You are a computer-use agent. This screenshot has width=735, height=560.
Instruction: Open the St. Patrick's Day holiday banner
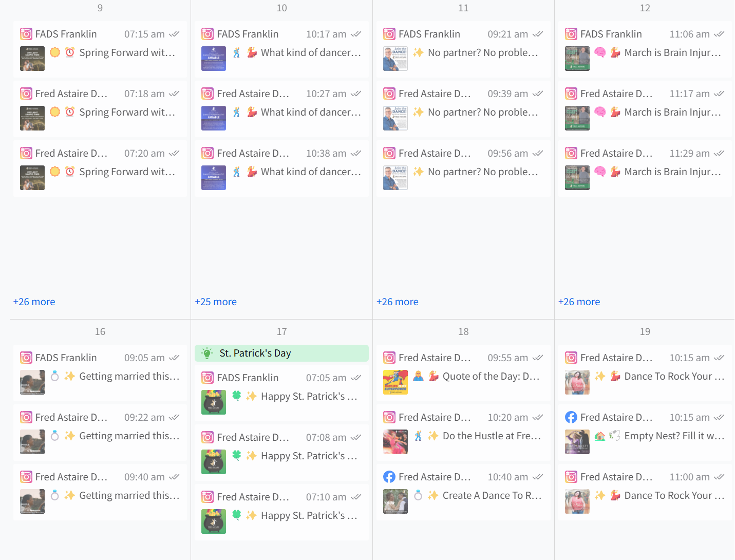click(x=281, y=353)
